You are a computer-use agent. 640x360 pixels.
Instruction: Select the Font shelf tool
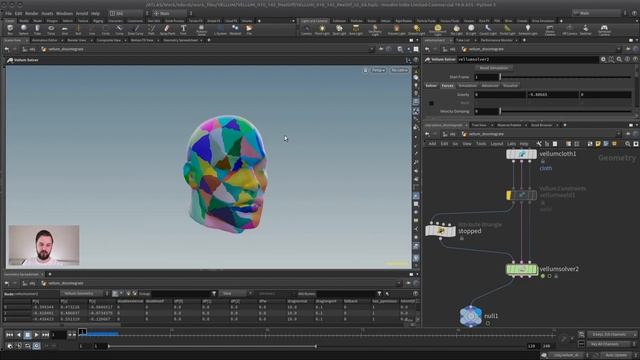183,29
